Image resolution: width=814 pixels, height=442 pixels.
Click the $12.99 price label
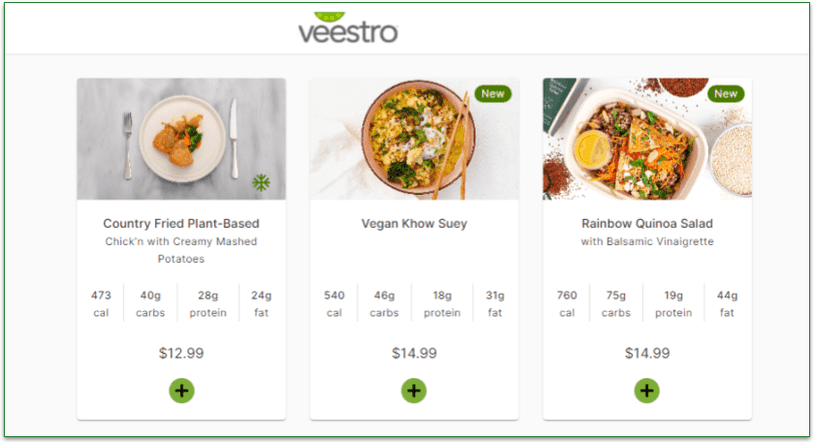coord(181,353)
